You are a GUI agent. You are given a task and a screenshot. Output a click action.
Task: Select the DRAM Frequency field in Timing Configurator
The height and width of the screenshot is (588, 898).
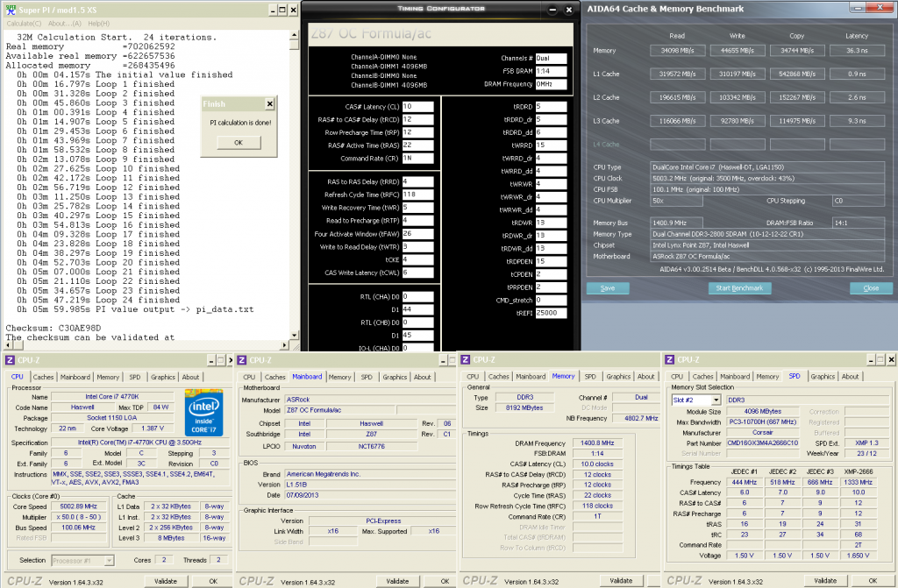551,84
